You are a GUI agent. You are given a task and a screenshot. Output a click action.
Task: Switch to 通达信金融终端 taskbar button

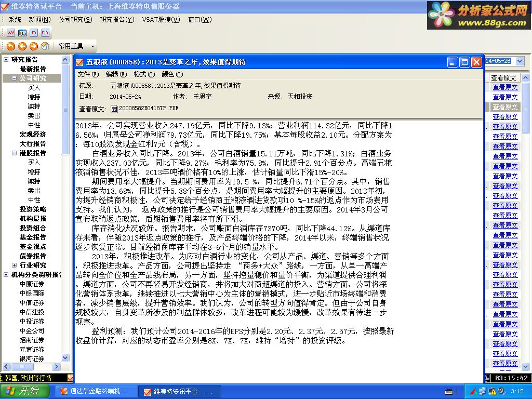point(96,391)
